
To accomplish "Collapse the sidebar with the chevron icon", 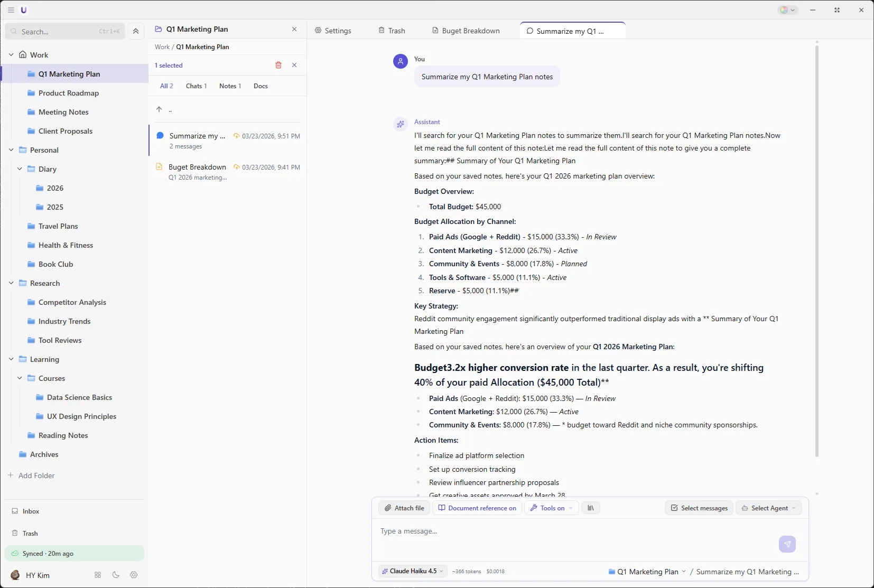I will tap(136, 31).
